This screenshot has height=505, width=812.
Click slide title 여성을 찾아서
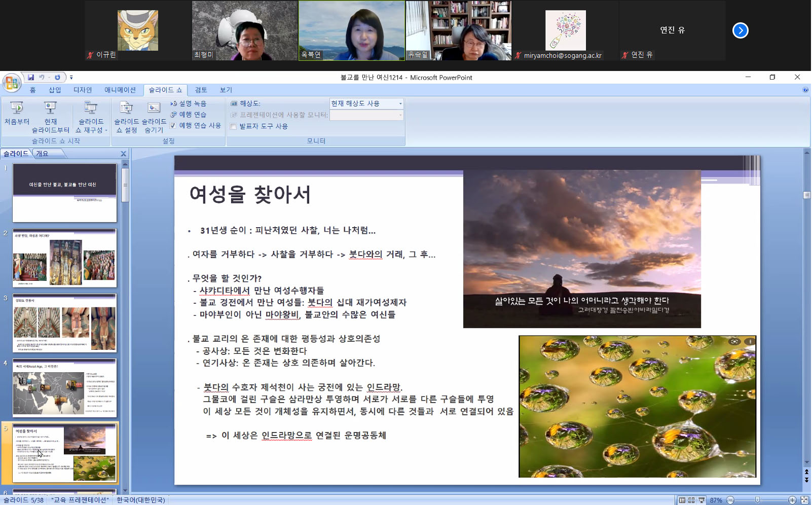point(250,194)
